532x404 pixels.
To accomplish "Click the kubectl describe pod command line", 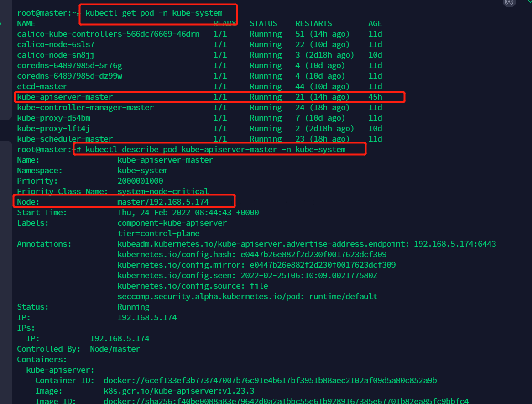I will tap(215, 149).
